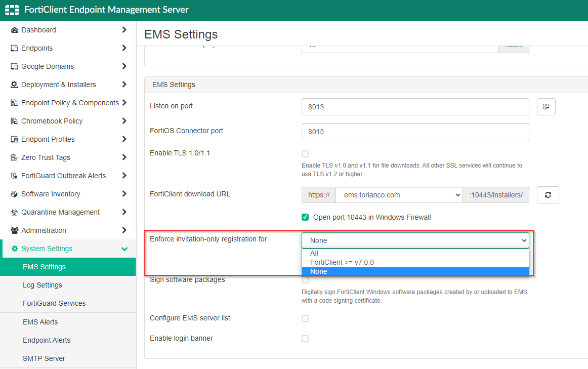Click the Listen on port field
This screenshot has width=588, height=369.
tap(415, 107)
